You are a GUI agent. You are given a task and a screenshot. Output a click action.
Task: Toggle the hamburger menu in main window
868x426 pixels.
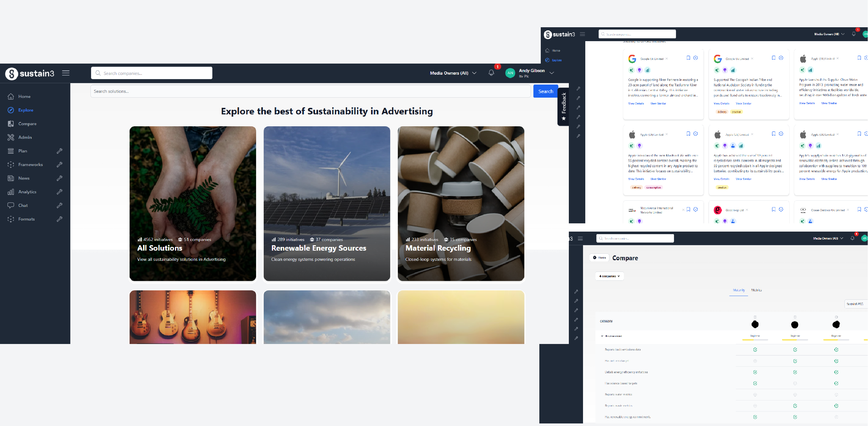click(66, 73)
